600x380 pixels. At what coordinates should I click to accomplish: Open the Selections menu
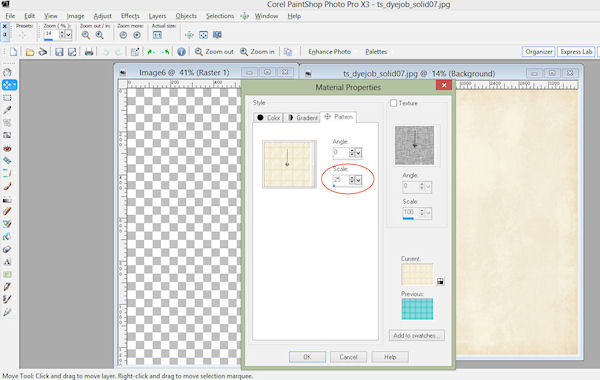pos(220,16)
